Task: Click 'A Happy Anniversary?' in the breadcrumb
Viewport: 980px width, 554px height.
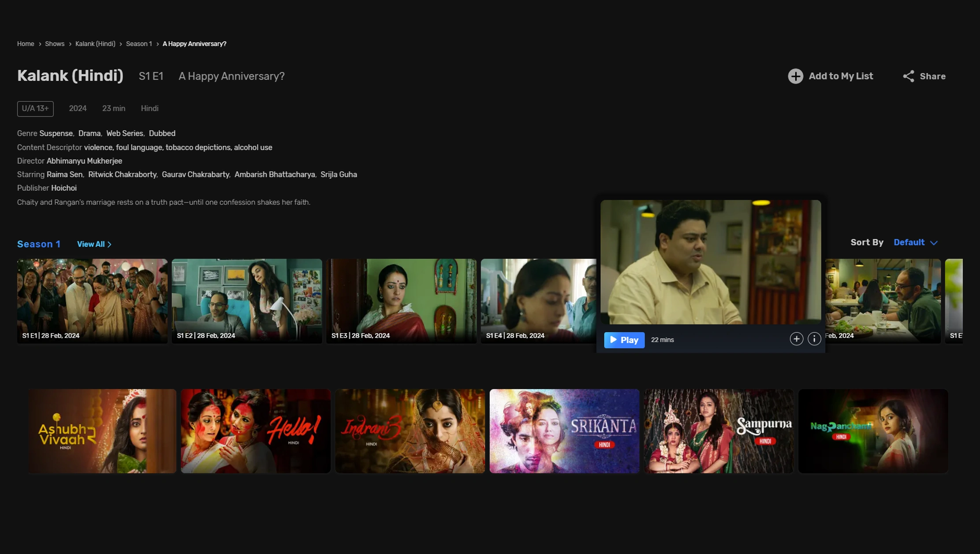Action: point(194,44)
